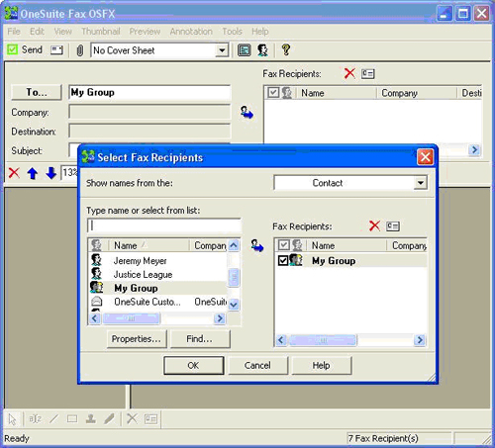
Task: Click the right scroll arrow of main recipients list
Action: 474,150
